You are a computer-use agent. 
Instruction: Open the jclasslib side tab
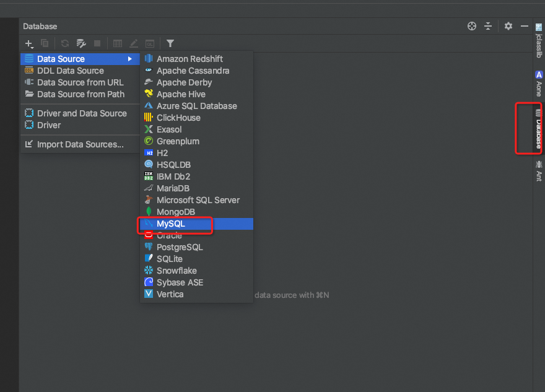point(539,41)
